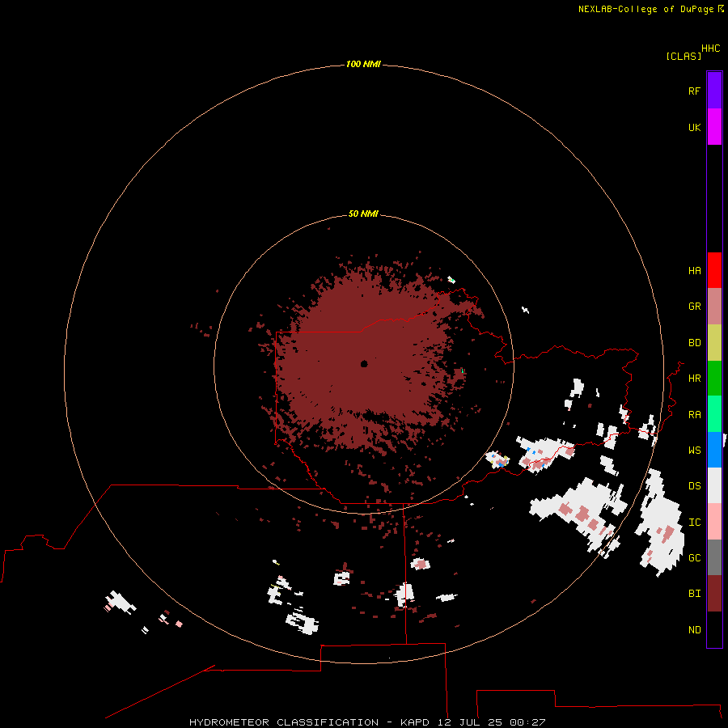
Task: Click the BI dark red legend swatch
Action: click(x=714, y=594)
